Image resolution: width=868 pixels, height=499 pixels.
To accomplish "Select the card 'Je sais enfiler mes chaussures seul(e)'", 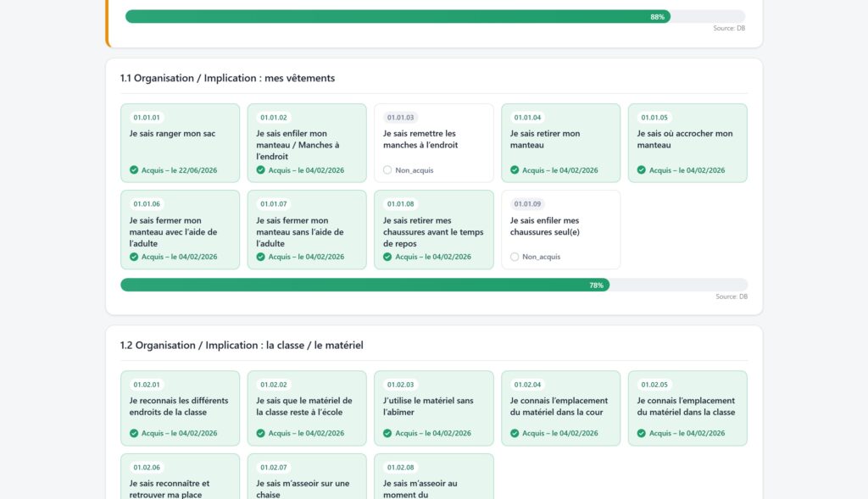I will [561, 230].
